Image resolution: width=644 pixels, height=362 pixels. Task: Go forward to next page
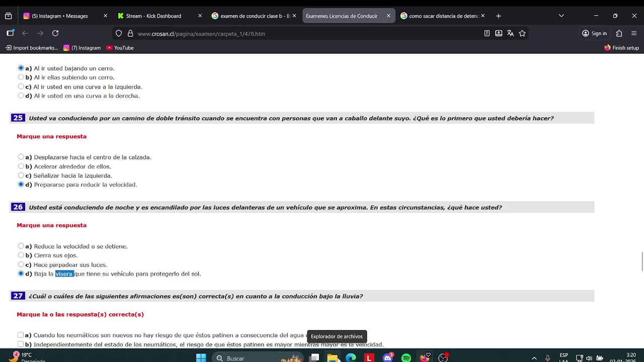[40, 33]
